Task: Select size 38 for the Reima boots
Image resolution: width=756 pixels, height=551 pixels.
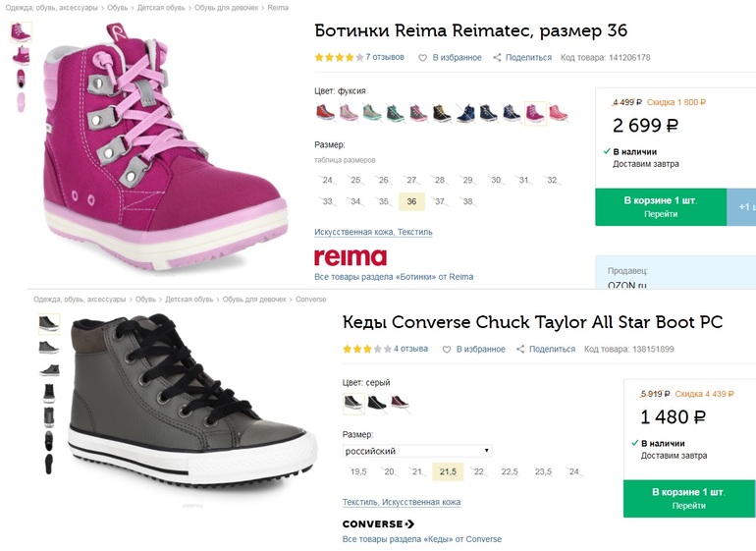Action: [467, 201]
